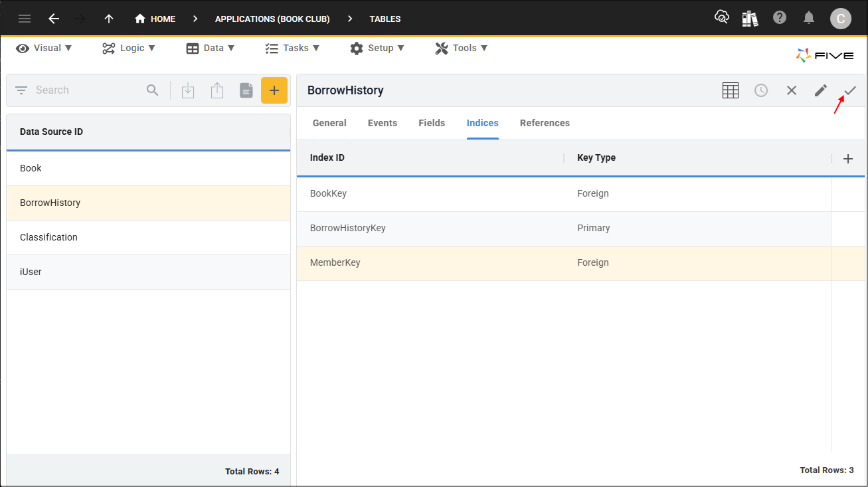Click the back arrow in the top bar
The image size is (868, 487).
point(54,19)
